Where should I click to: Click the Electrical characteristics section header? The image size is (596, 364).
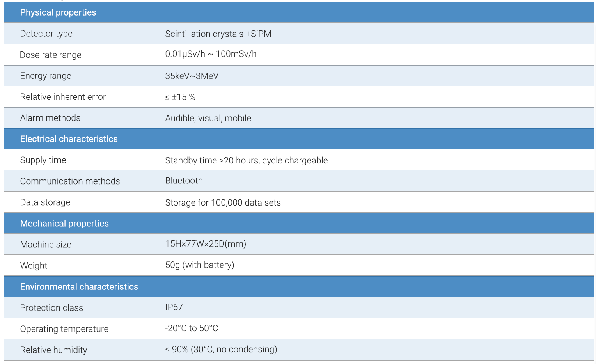click(69, 139)
